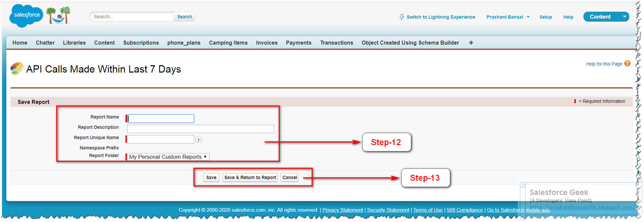Focus the Search input field

[x=132, y=17]
